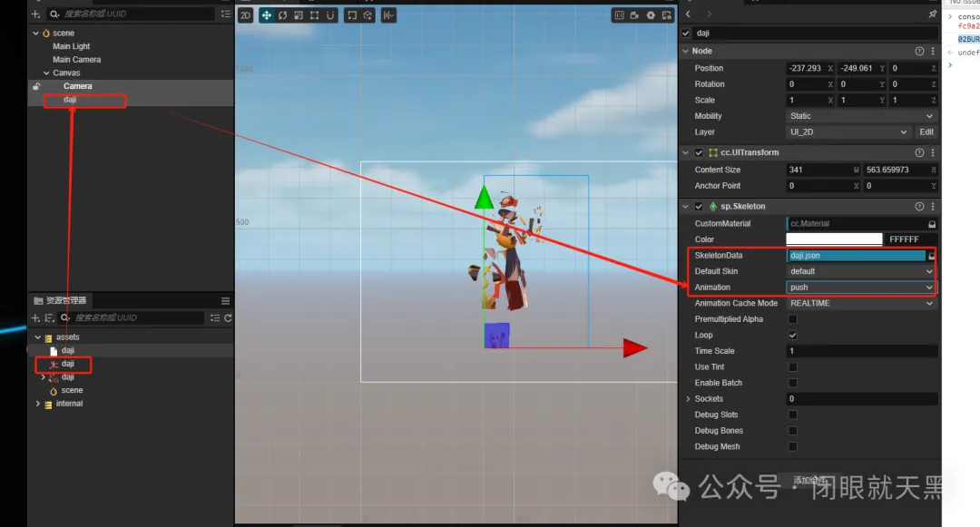Click the 添加组件 add component button
The image size is (980, 527).
coord(809,481)
